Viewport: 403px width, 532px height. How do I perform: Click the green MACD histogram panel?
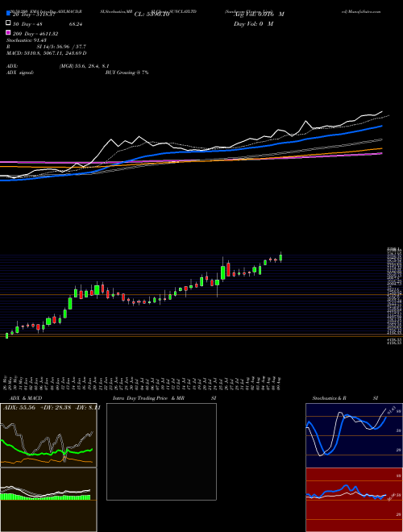(x=48, y=500)
